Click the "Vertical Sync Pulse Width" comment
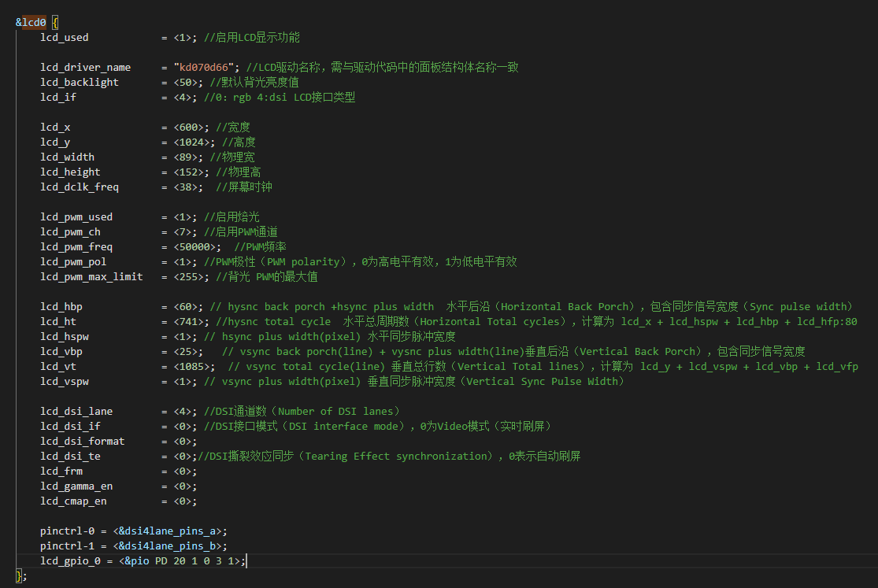 coord(542,381)
